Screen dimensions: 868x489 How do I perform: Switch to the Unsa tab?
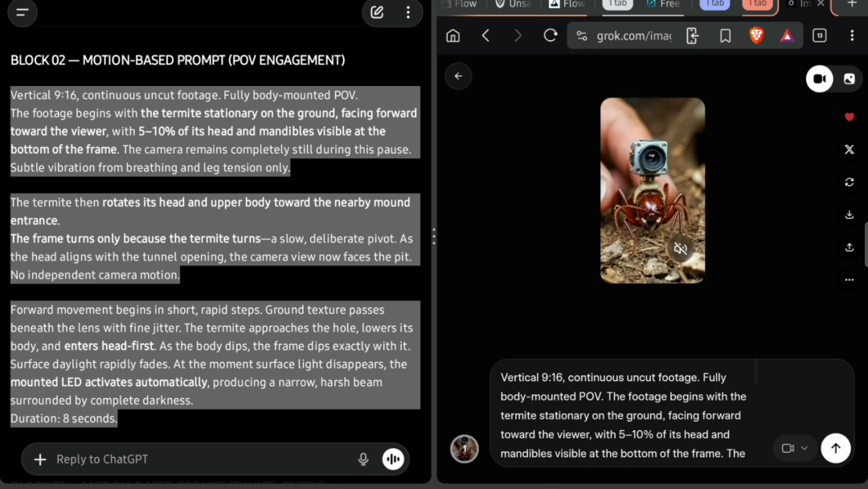click(x=513, y=5)
